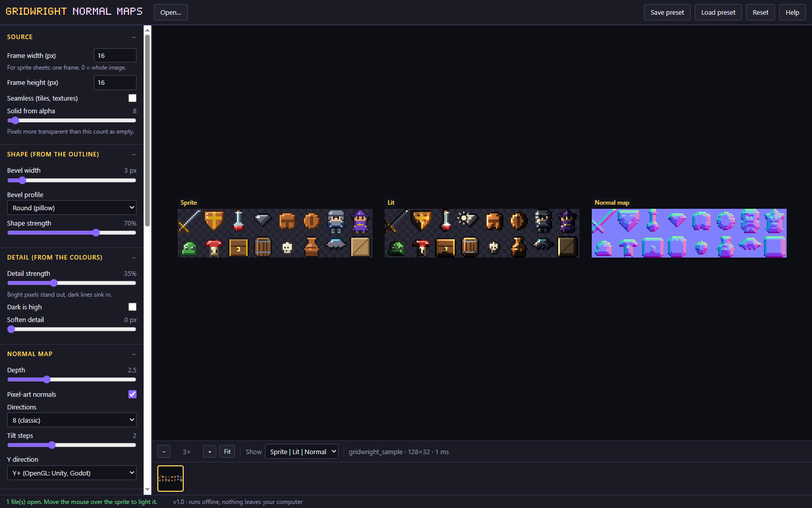Click the sword sprite in Sprite panel
This screenshot has width=812, height=508.
click(x=190, y=221)
